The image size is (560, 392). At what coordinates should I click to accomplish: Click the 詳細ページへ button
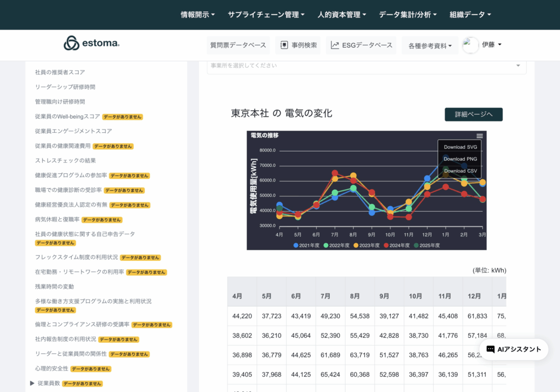point(473,114)
